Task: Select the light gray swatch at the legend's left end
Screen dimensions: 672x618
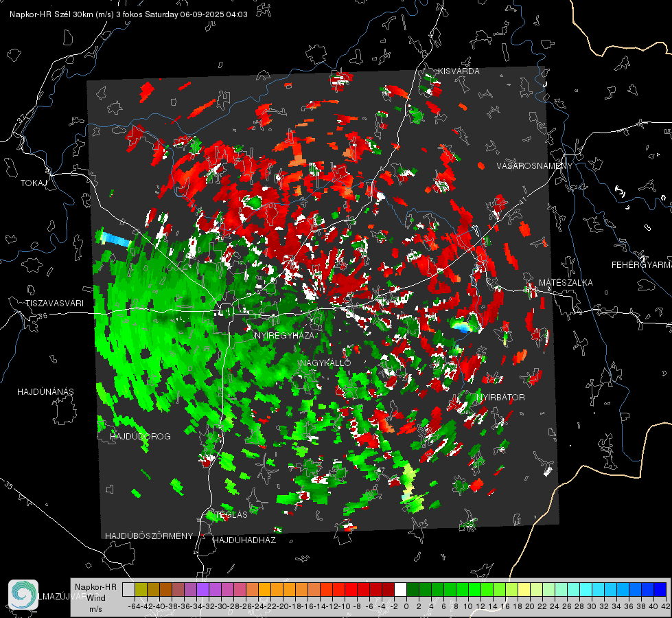Action: tap(128, 589)
